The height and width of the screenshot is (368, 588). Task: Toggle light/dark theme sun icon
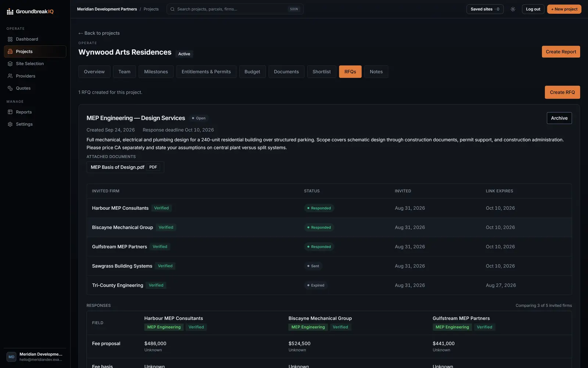(x=513, y=9)
